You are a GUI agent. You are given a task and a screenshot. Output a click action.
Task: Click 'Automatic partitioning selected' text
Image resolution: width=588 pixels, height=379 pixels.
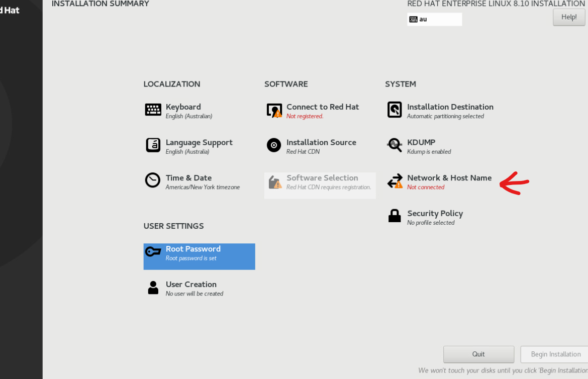(x=445, y=116)
